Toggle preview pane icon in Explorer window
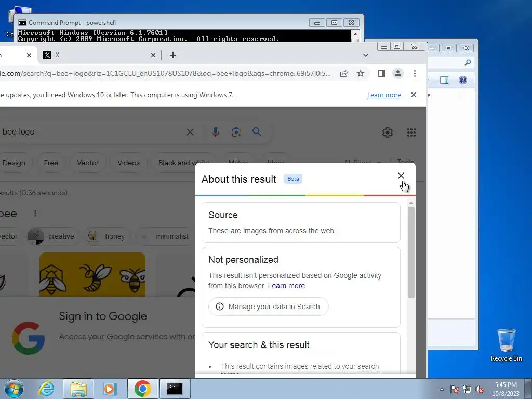Image resolution: width=532 pixels, height=399 pixels. [444, 80]
